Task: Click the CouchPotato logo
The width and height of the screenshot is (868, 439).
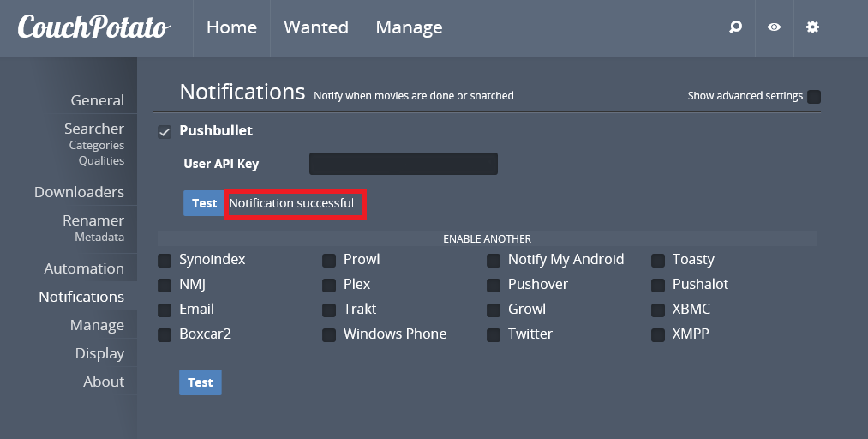Action: point(93,27)
